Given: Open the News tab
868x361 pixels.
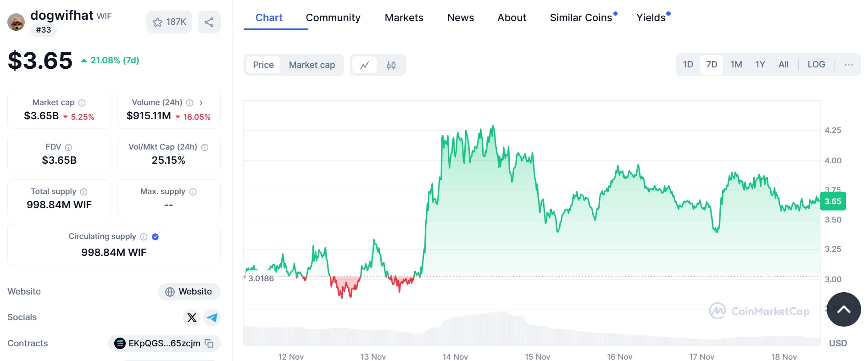Looking at the screenshot, I should point(461,17).
